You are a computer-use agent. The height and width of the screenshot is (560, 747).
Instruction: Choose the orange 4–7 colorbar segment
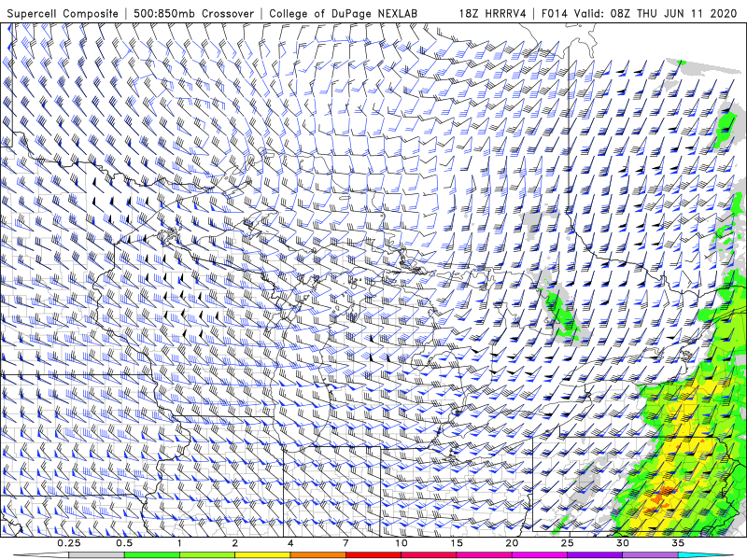point(317,555)
